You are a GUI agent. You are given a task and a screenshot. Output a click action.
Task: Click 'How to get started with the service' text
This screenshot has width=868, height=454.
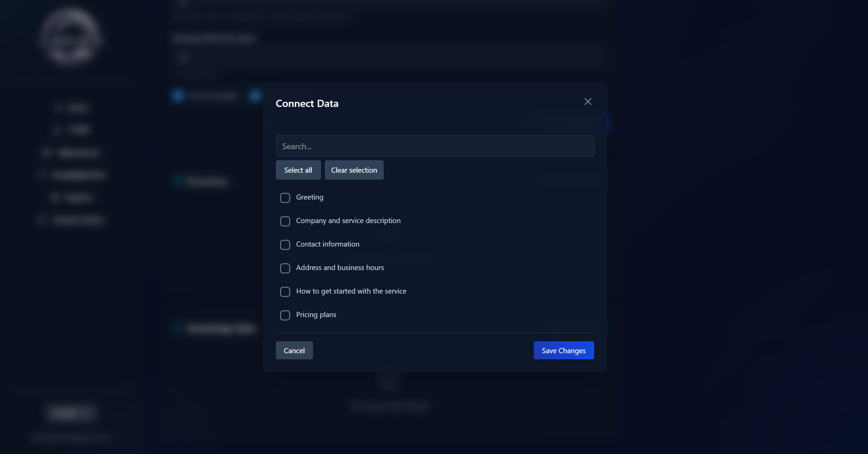pos(351,291)
